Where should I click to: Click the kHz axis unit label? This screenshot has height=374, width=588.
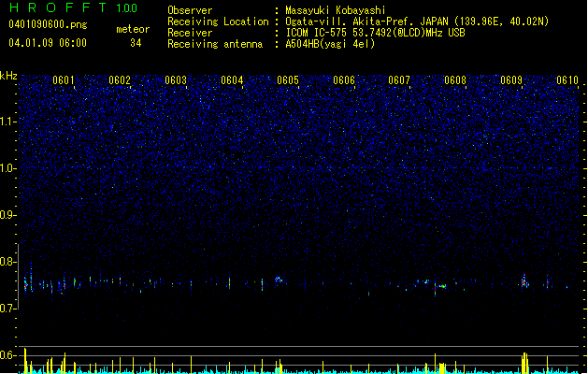pos(8,76)
